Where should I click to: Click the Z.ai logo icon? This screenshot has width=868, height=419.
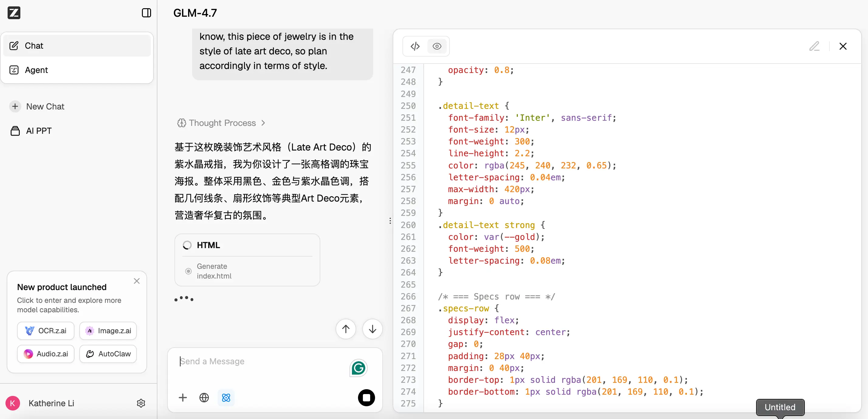(x=14, y=13)
